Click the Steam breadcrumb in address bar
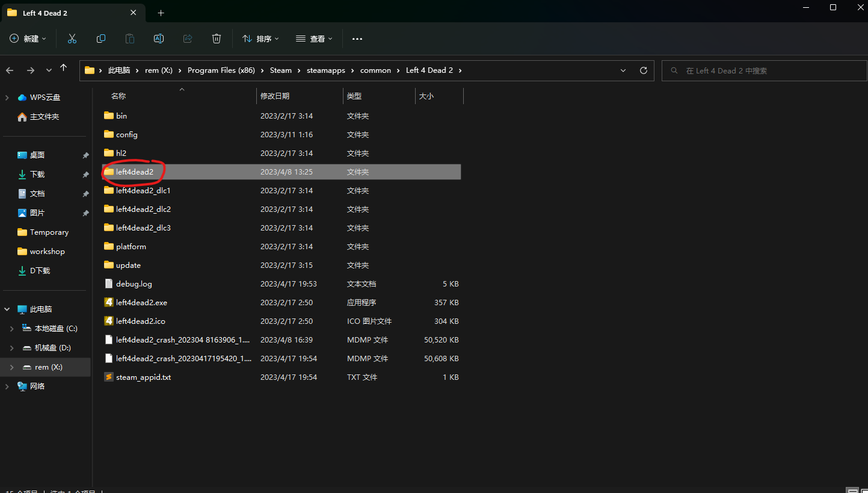Viewport: 868px width, 493px height. click(280, 70)
